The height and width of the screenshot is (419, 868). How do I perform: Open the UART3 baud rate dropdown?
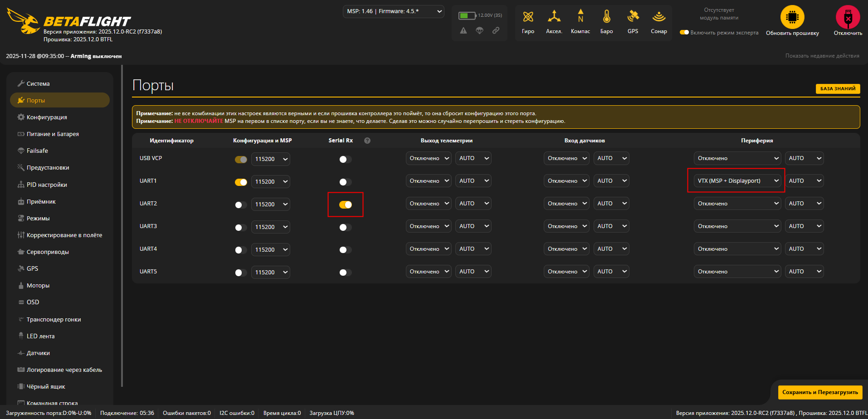pos(270,227)
